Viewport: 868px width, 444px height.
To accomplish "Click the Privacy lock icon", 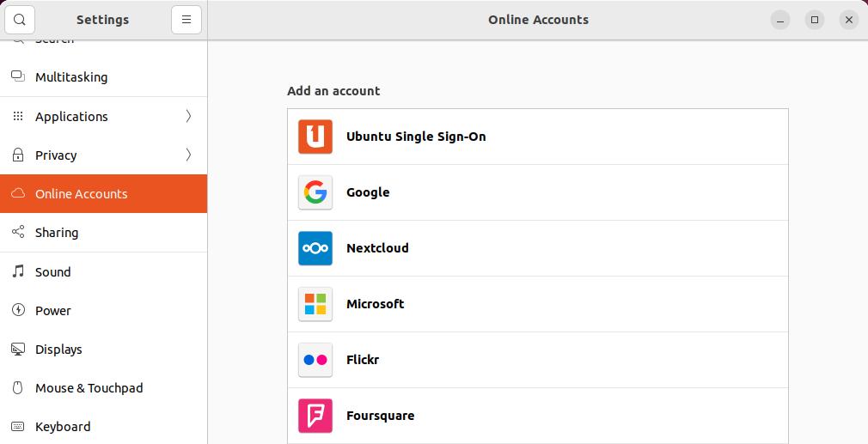I will [18, 155].
